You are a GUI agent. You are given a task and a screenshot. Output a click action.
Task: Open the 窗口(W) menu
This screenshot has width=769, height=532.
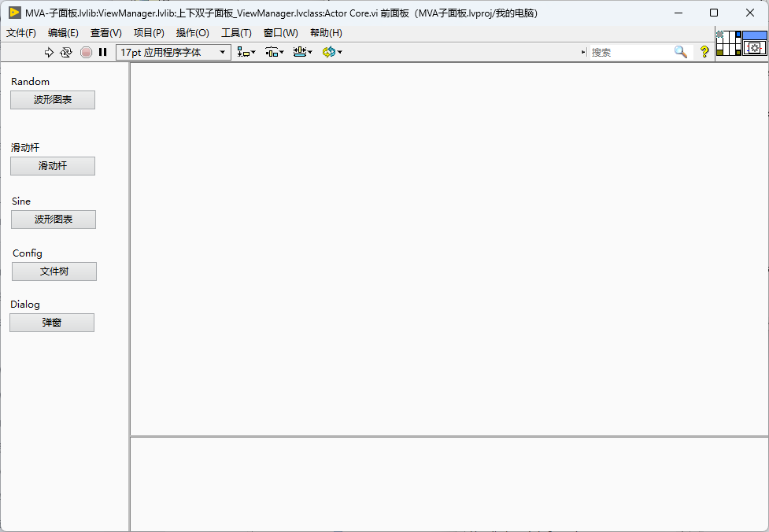pos(281,33)
